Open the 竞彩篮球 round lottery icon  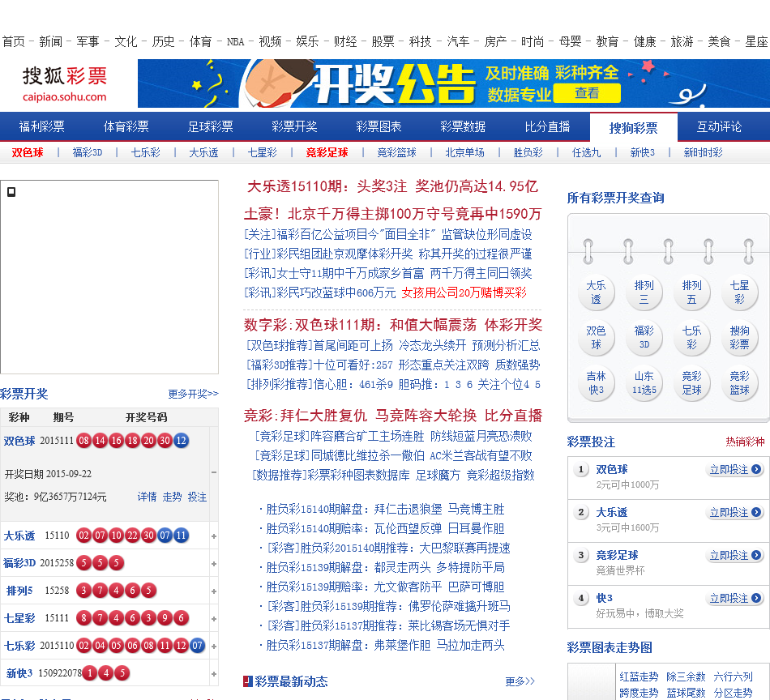tap(739, 383)
